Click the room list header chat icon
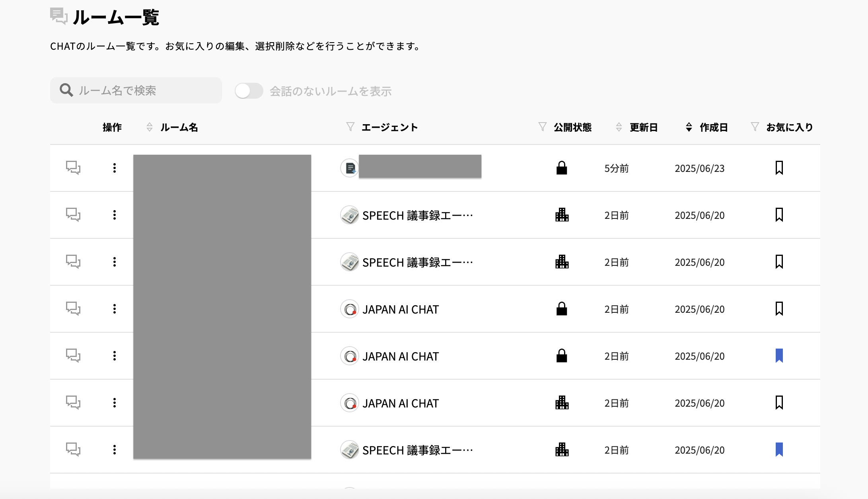The height and width of the screenshot is (499, 868). 58,16
